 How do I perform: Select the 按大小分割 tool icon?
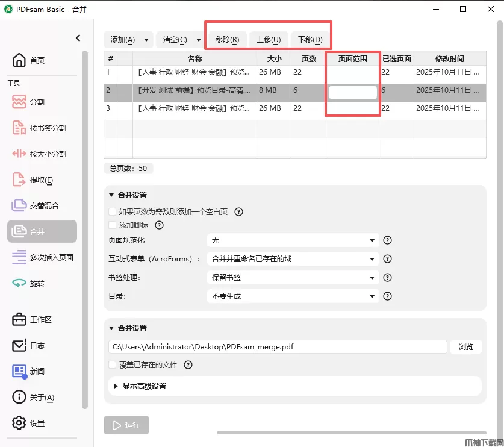pyautogui.click(x=19, y=154)
